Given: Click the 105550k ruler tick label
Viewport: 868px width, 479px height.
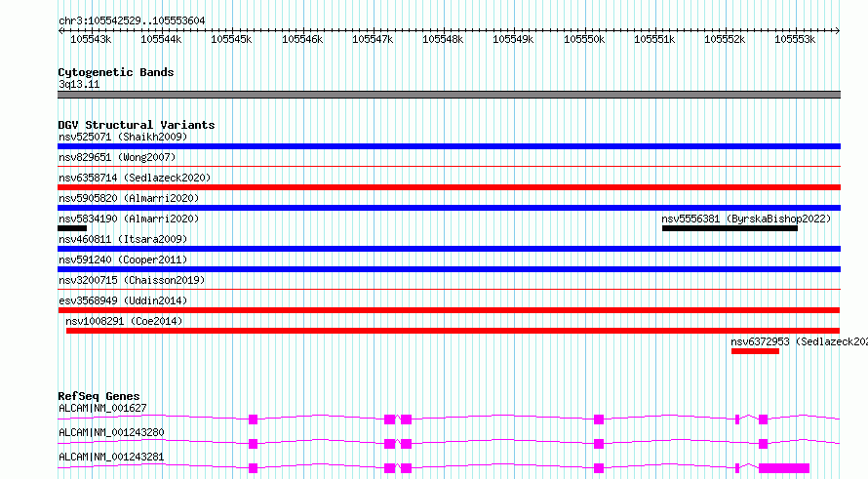Looking at the screenshot, I should pyautogui.click(x=584, y=39).
